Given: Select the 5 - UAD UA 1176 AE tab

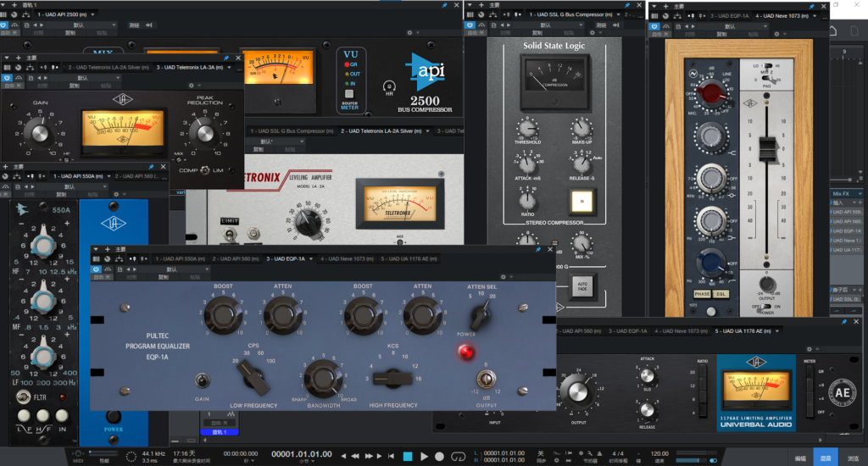Looking at the screenshot, I should pyautogui.click(x=409, y=258).
